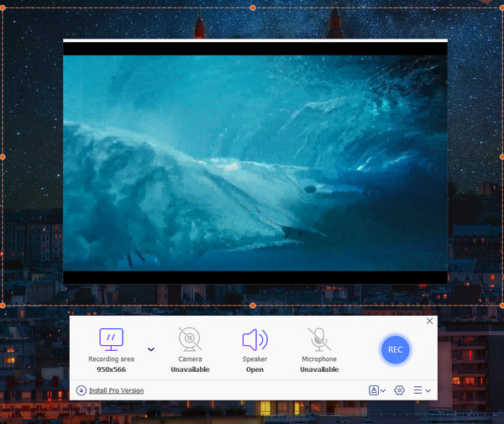Open the settings gear icon
Image resolution: width=504 pixels, height=424 pixels.
[x=399, y=390]
